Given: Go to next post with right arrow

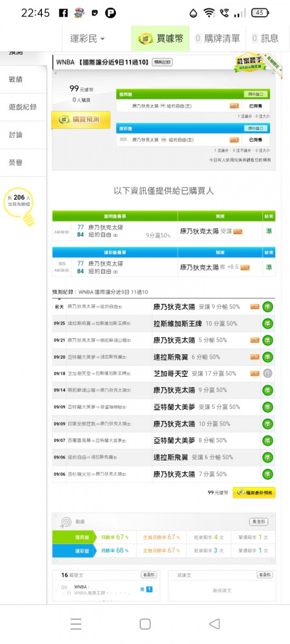Looking at the screenshot, I should [x=157, y=590].
